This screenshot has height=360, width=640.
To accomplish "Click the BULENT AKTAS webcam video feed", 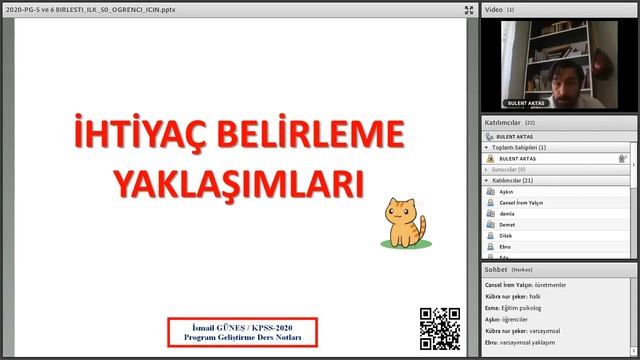I will [x=559, y=64].
